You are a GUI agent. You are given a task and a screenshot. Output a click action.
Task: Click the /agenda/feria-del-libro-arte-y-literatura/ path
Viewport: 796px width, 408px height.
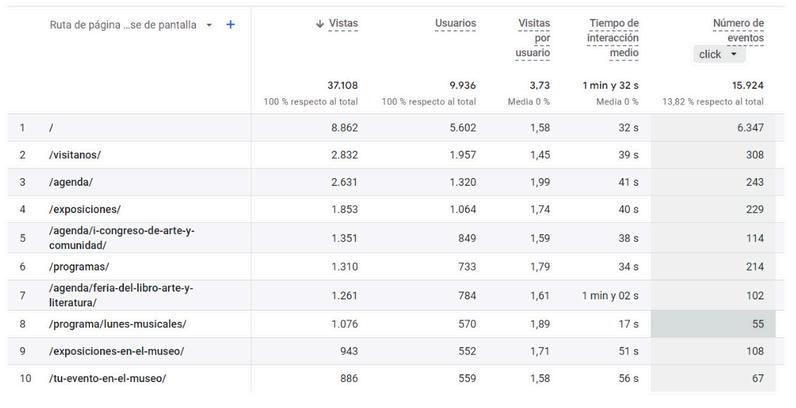point(121,295)
